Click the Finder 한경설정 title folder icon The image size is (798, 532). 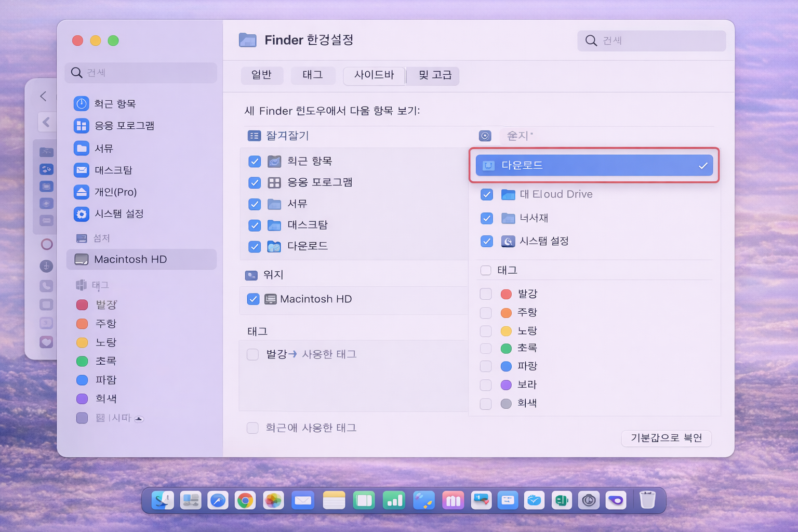coord(247,40)
